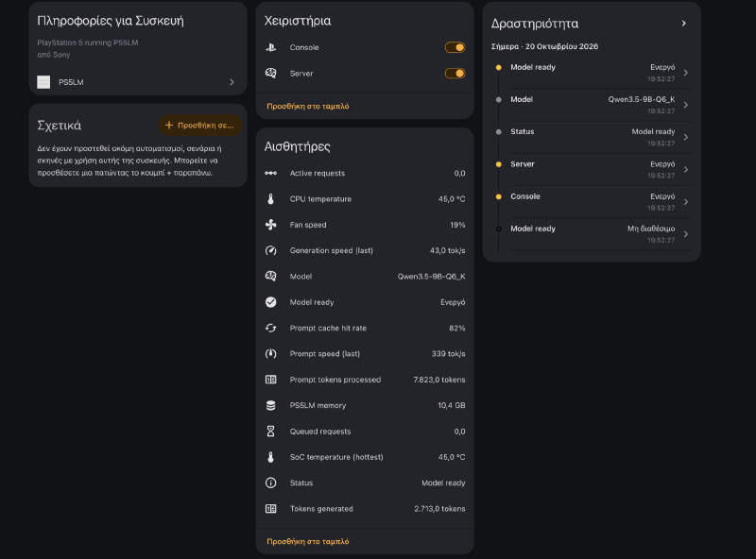Viewport: 756px width, 559px height.
Task: Click the 339 tok/s prompt speed value
Action: tap(448, 354)
